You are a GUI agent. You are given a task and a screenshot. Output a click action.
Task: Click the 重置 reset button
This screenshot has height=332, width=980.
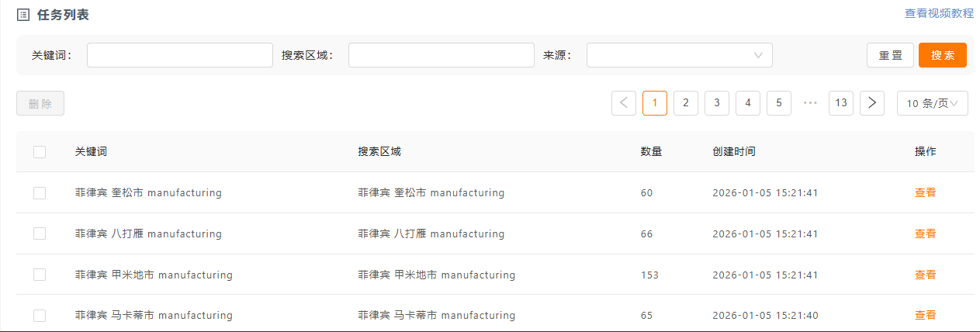[x=890, y=55]
